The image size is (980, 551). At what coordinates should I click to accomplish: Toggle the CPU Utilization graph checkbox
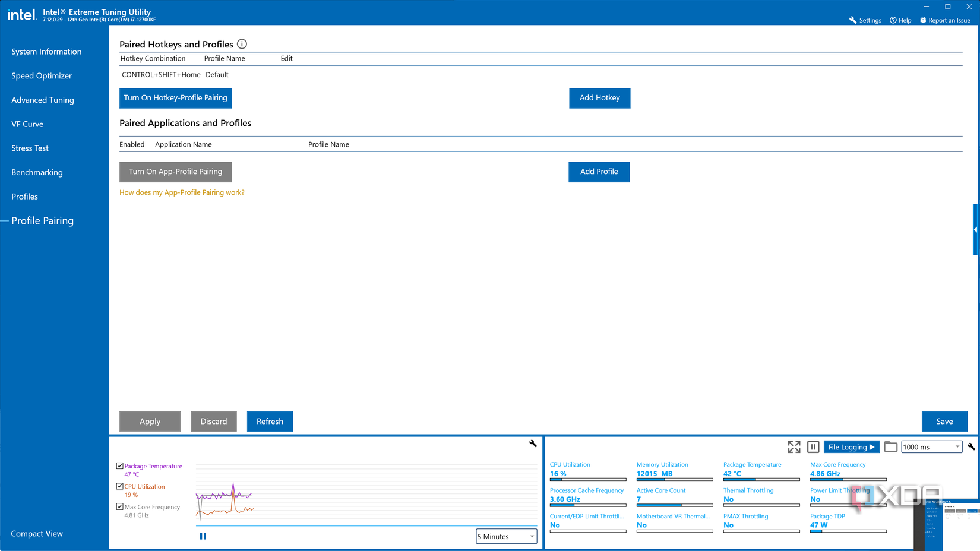[120, 486]
